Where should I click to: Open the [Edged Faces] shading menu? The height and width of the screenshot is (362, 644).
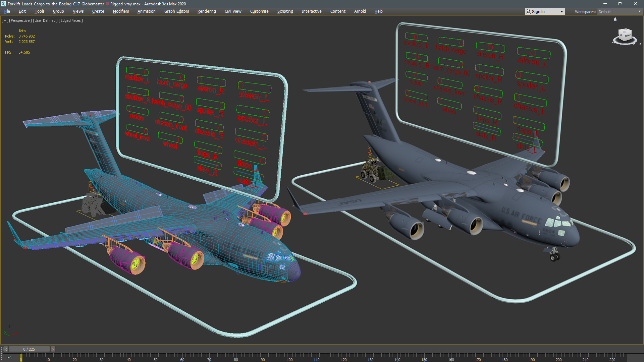coord(71,20)
